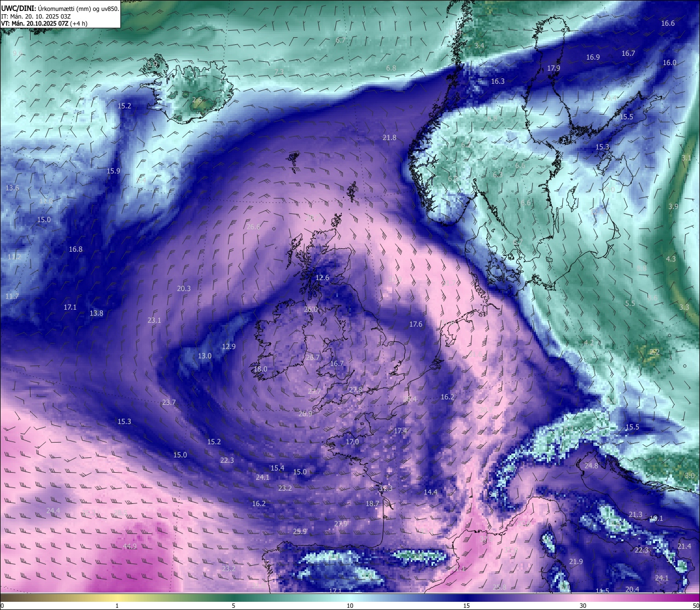Click the map value '21.9' west of Italy

click(x=576, y=562)
